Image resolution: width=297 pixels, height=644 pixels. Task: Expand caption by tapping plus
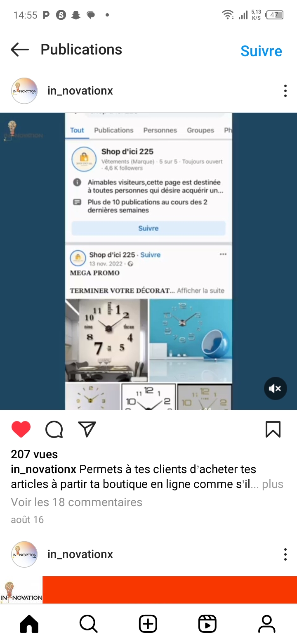coord(273,484)
